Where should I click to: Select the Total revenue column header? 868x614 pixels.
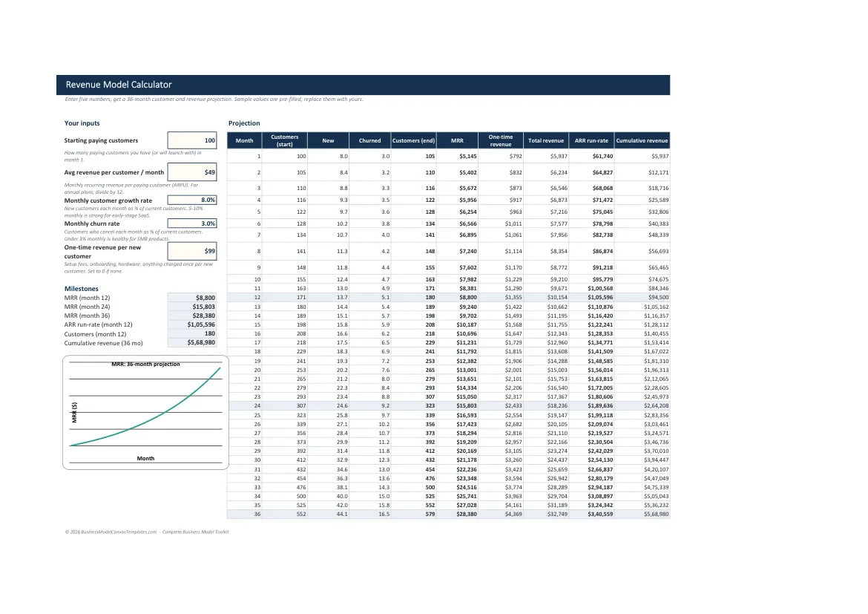pos(546,141)
